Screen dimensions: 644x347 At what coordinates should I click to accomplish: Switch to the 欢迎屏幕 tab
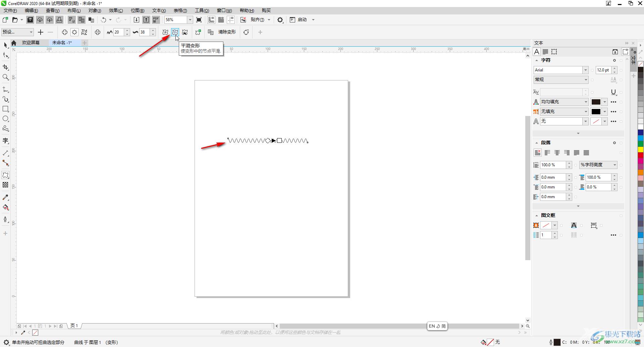(x=31, y=43)
